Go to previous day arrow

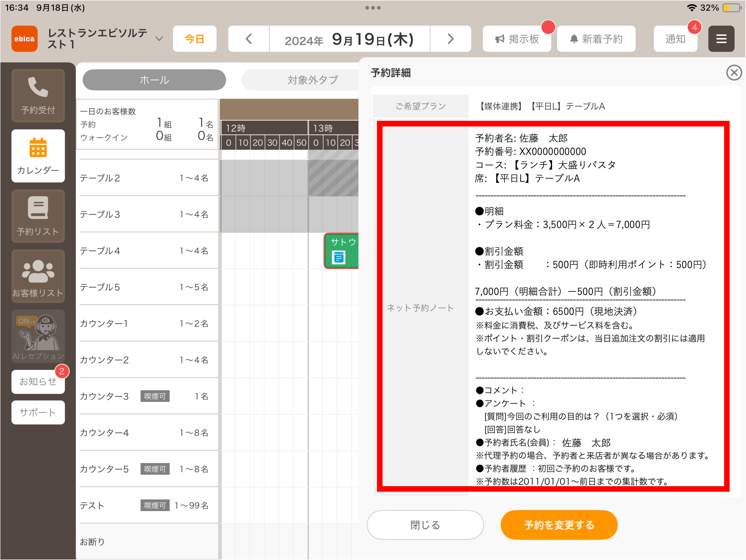(x=249, y=39)
